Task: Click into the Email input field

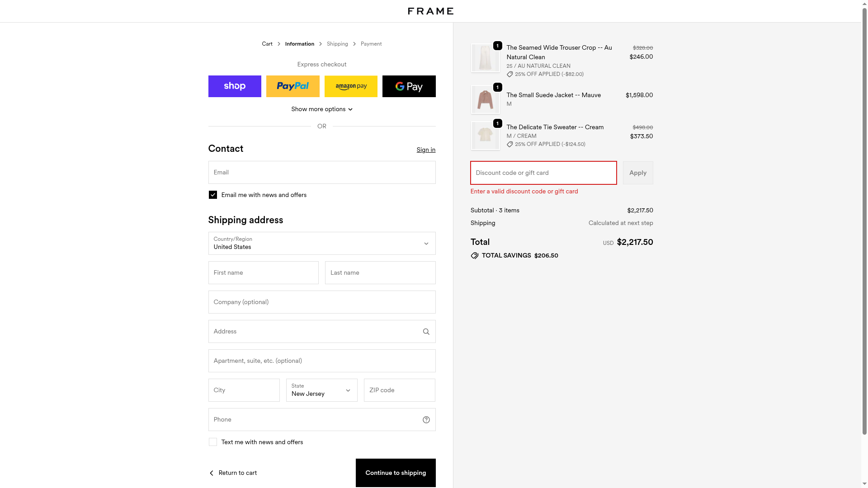Action: pyautogui.click(x=321, y=173)
